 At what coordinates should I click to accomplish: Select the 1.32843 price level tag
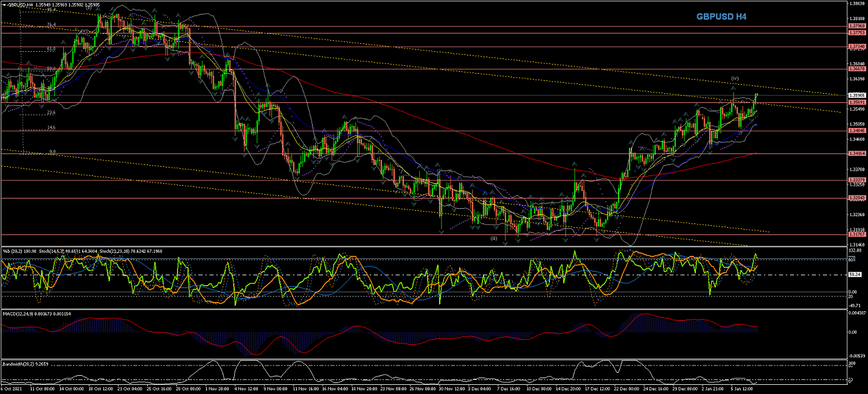856,198
